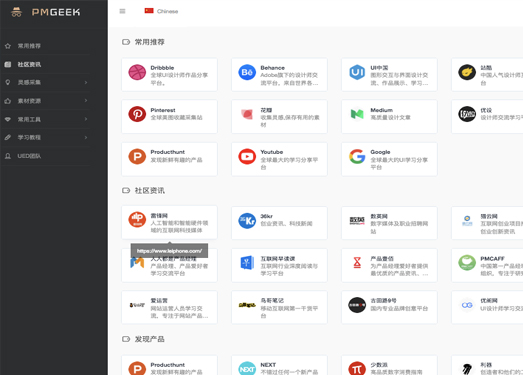Click the leiphone.com URL tooltip
The width and height of the screenshot is (523, 375).
click(169, 251)
